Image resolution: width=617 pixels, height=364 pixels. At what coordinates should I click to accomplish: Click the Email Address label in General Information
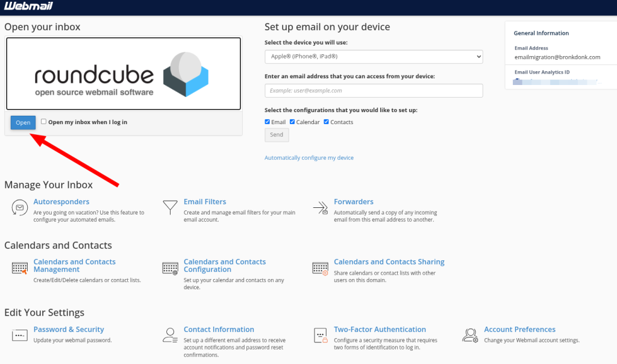click(x=531, y=48)
